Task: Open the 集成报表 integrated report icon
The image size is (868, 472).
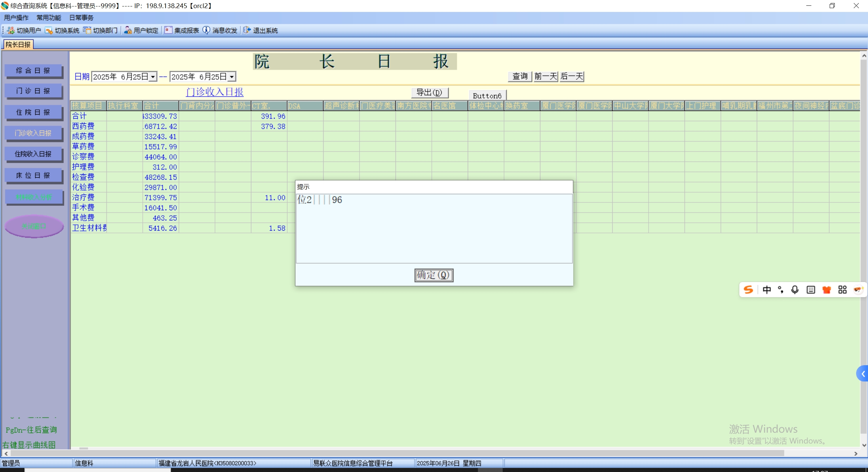Action: pyautogui.click(x=168, y=31)
